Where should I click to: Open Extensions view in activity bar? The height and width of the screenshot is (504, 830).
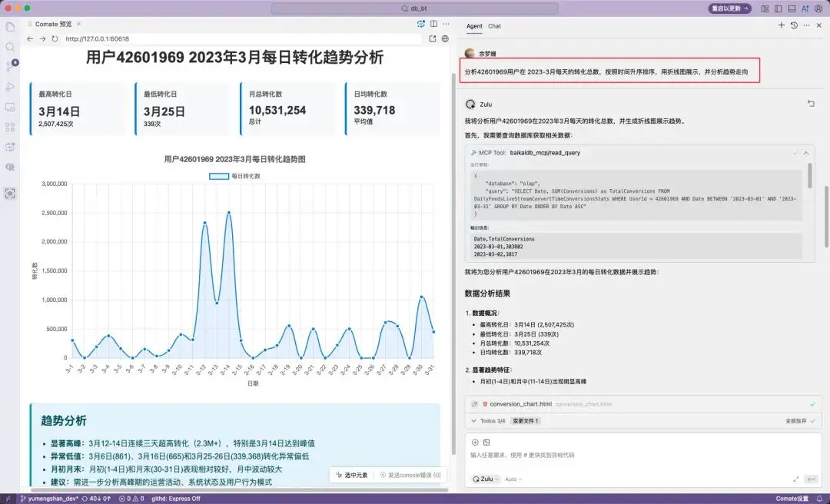pyautogui.click(x=10, y=128)
